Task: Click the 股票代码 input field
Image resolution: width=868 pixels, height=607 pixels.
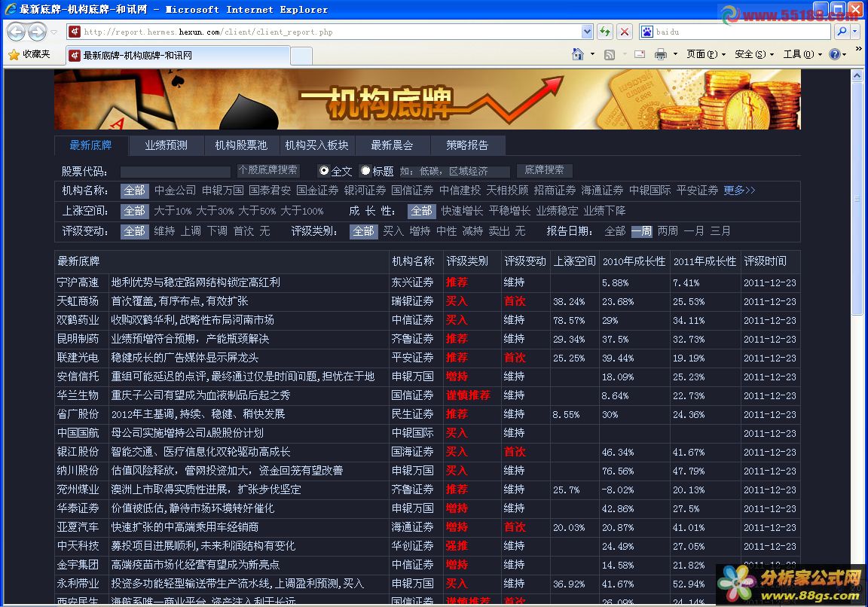Action: click(175, 172)
